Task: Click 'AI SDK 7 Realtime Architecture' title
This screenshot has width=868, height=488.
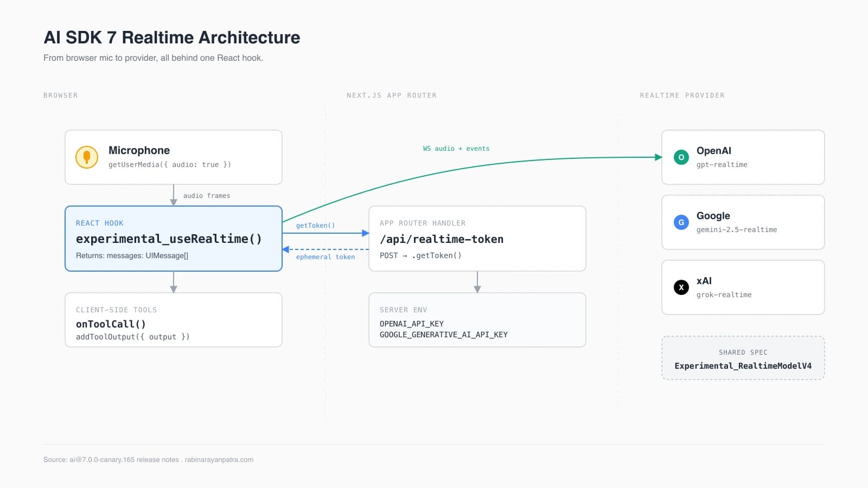Action: (x=172, y=37)
